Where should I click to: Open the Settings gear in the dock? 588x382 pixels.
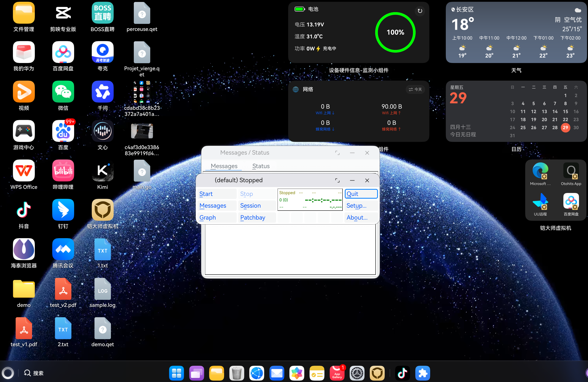coord(357,373)
